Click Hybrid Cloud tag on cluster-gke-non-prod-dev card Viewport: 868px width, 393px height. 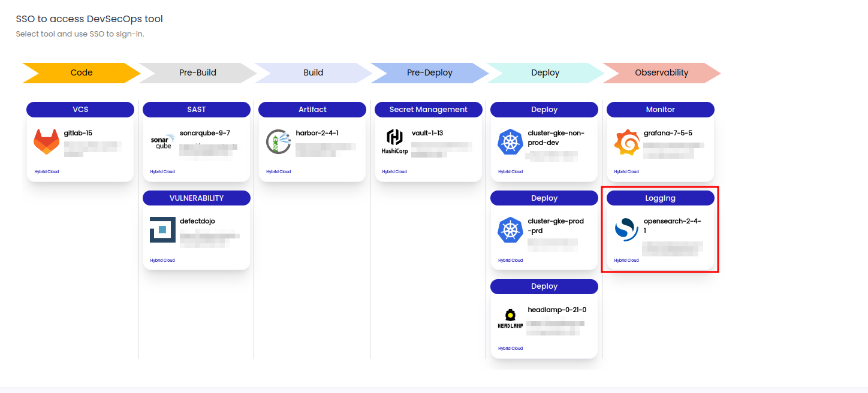pos(510,172)
